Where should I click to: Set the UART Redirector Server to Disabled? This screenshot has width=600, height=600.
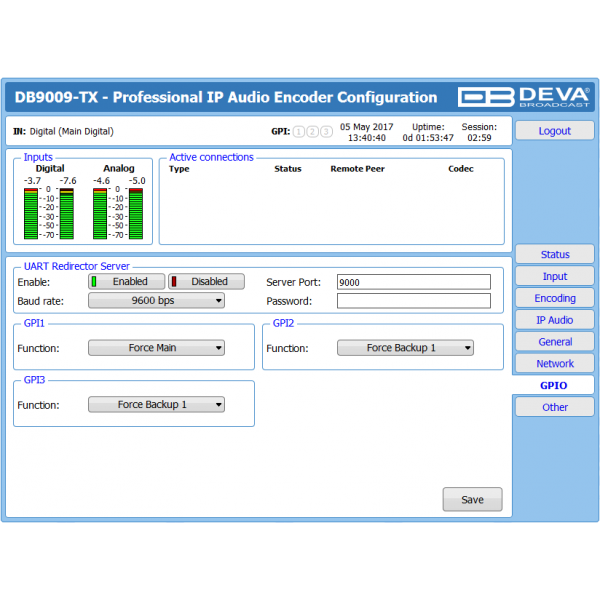(x=206, y=282)
